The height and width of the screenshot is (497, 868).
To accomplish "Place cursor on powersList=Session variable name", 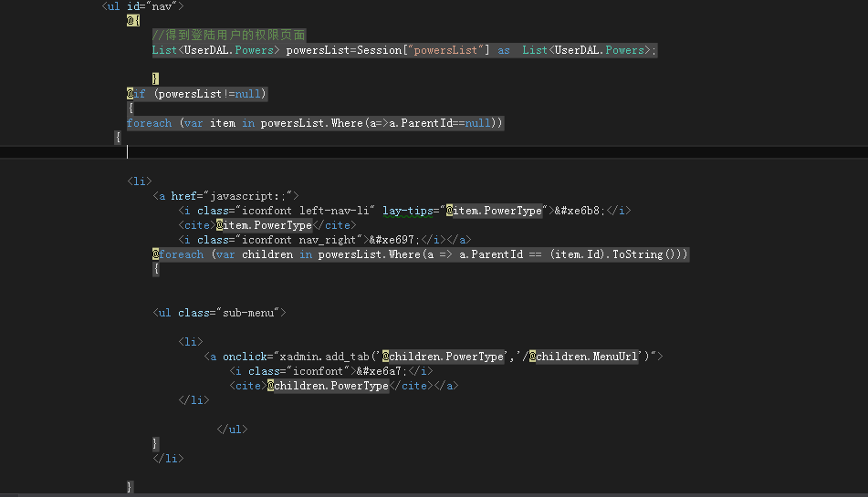I will [318, 50].
